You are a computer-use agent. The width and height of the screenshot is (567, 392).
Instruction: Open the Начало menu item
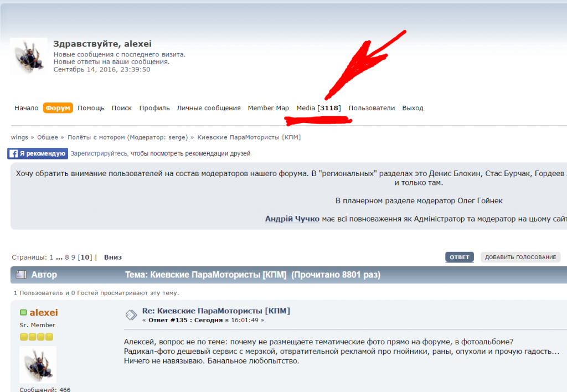[x=26, y=108]
